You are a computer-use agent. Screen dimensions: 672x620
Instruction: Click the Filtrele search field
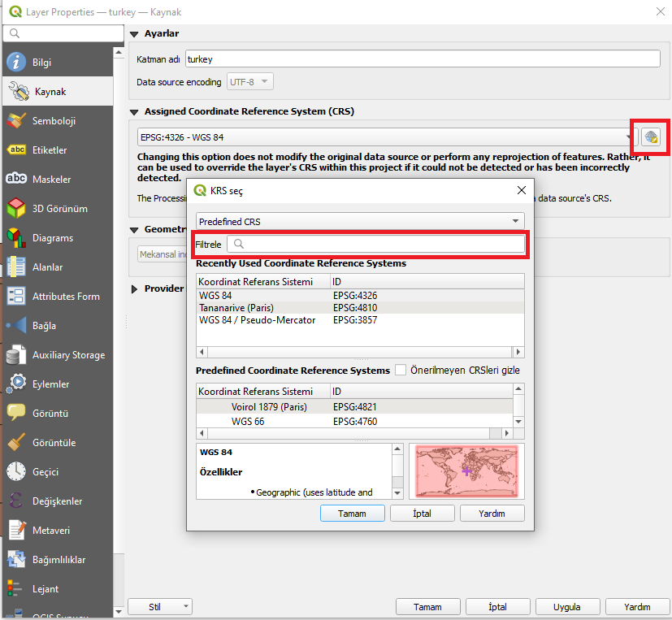pyautogui.click(x=376, y=245)
